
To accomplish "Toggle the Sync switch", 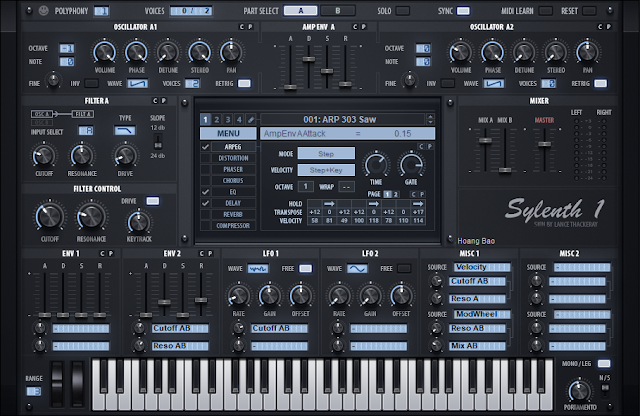I will 463,11.
